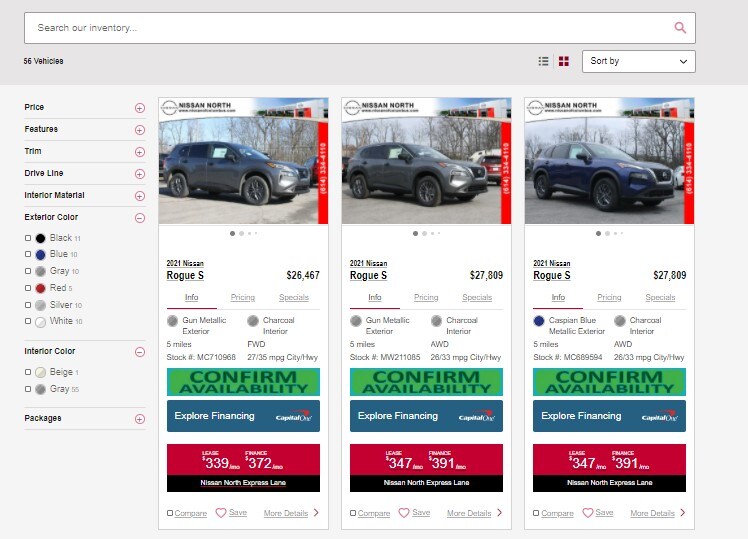Open photo of blue Rogue S
The image size is (748, 539).
point(610,161)
